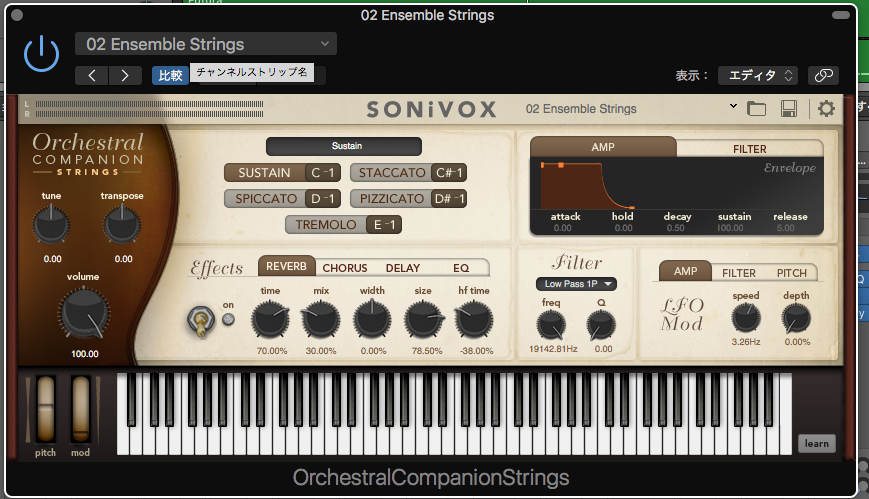The image size is (869, 499).
Task: Click the 比較 compare button
Action: (170, 75)
